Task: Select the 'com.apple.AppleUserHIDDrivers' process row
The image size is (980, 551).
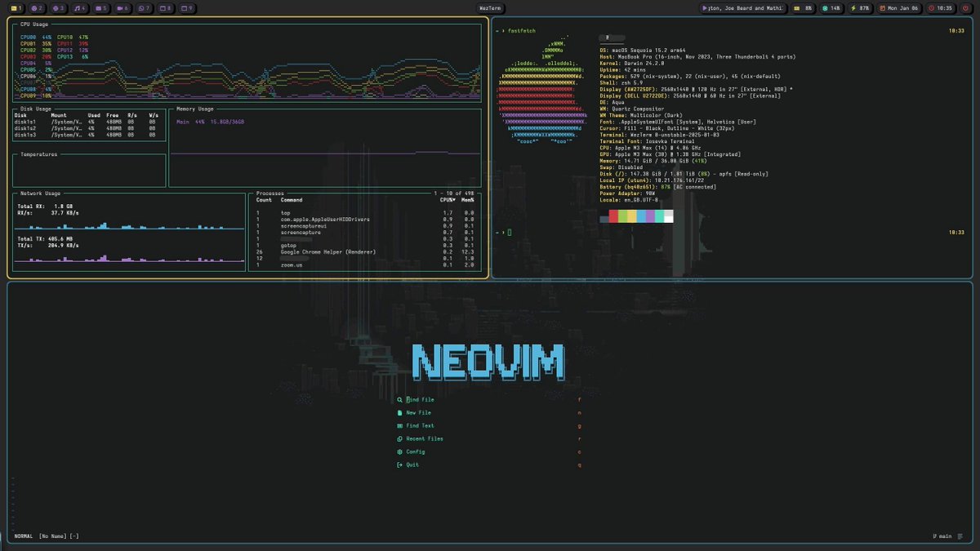Action: (365, 219)
